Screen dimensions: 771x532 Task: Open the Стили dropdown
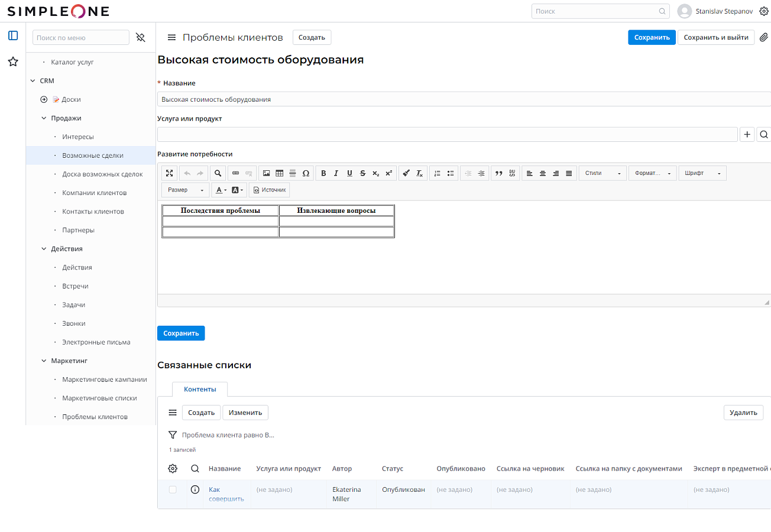click(x=602, y=173)
